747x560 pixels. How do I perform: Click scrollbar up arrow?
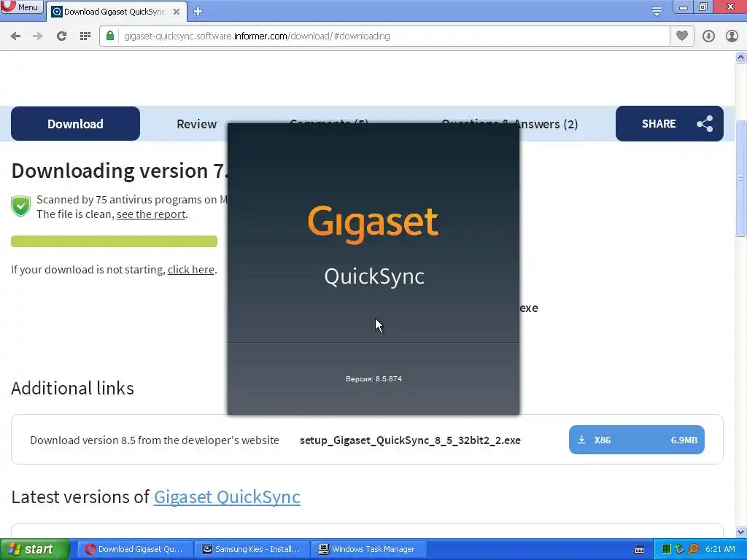click(741, 58)
